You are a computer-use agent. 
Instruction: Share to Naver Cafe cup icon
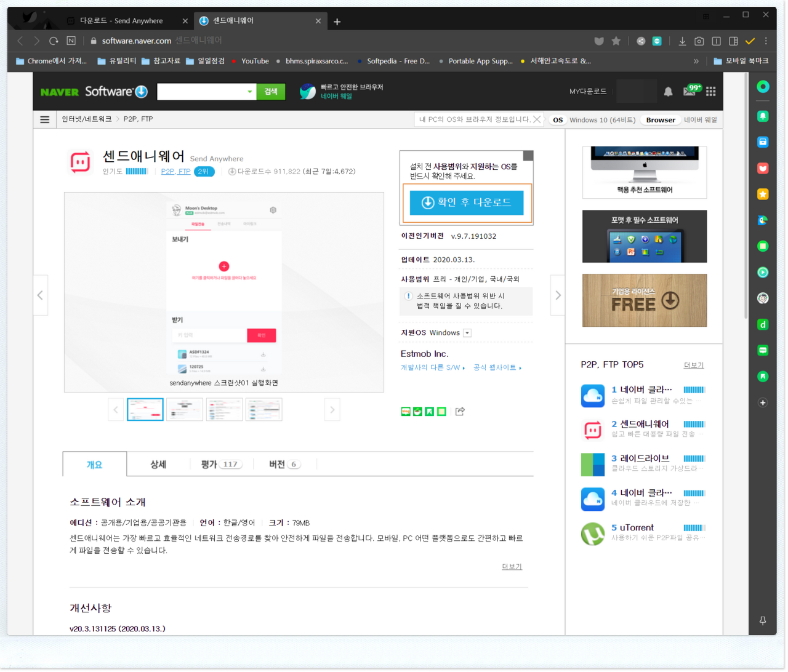pyautogui.click(x=417, y=411)
